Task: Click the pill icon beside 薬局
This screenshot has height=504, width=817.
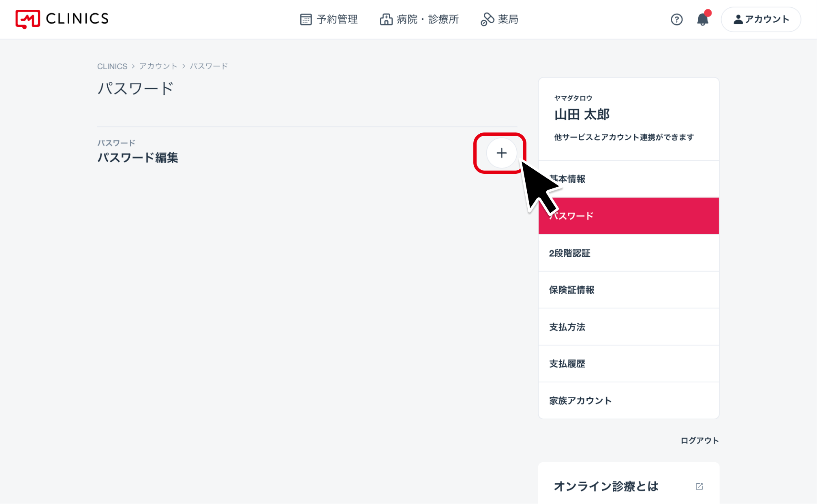Action: [x=487, y=19]
